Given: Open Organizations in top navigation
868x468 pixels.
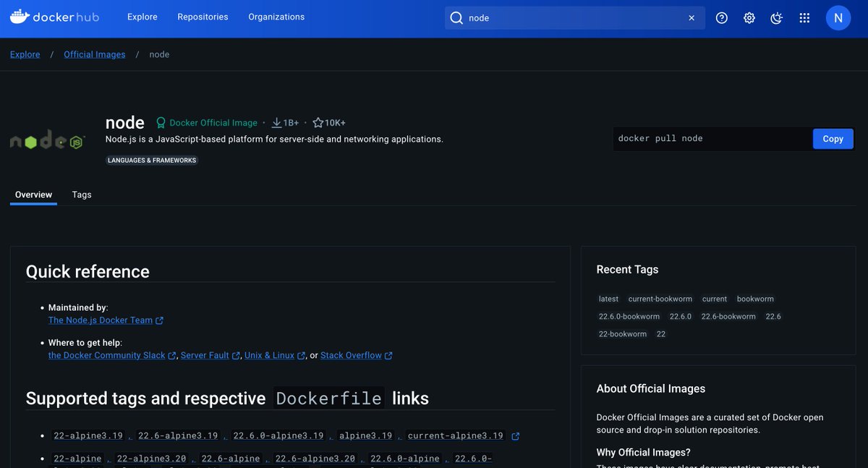Looking at the screenshot, I should pyautogui.click(x=276, y=17).
